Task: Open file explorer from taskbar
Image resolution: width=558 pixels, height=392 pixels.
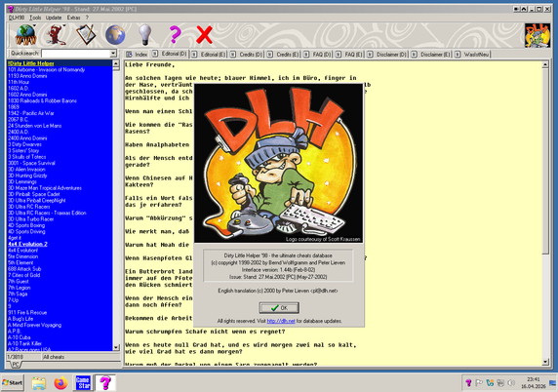Action: coord(38,383)
